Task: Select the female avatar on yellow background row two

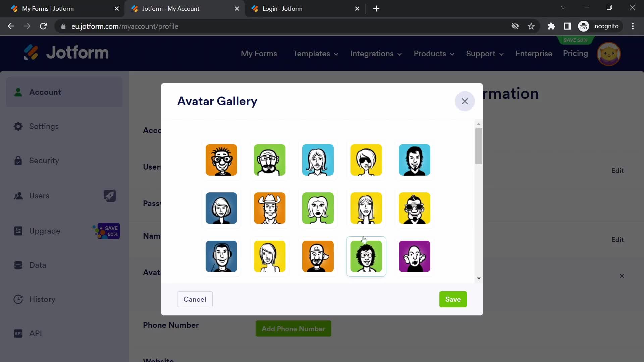Action: [366, 208]
